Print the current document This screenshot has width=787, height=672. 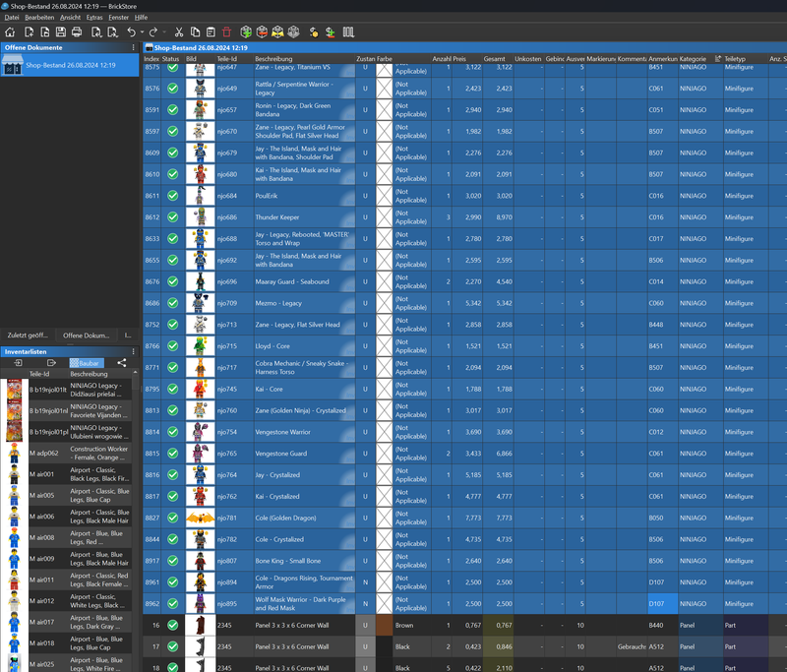[77, 32]
